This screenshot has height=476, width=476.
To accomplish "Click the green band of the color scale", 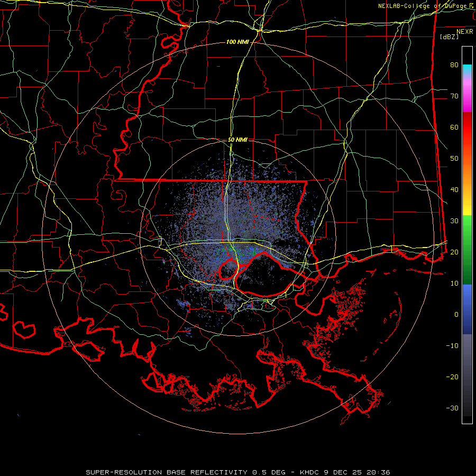I will point(467,250).
